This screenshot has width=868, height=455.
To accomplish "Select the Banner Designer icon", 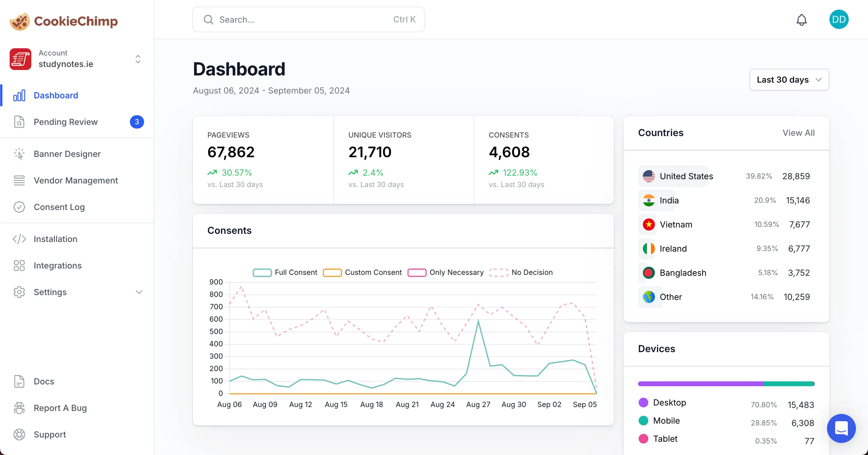I will (19, 154).
